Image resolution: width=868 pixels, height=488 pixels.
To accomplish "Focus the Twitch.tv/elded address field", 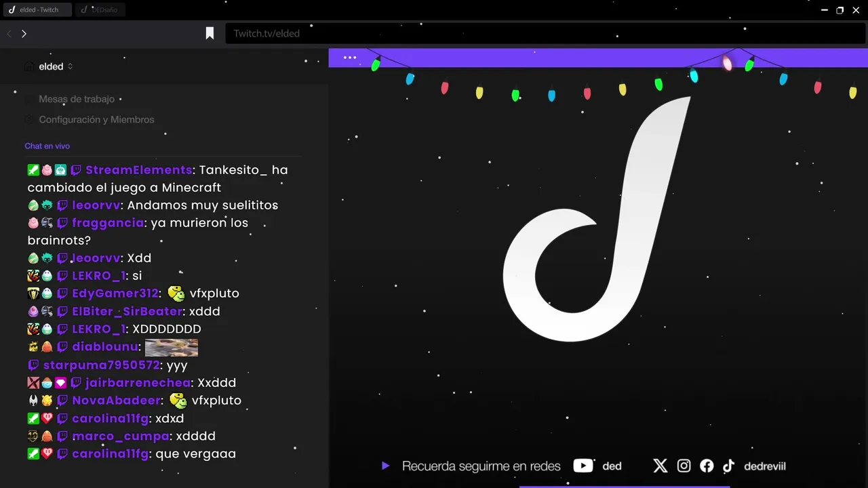I will (545, 33).
